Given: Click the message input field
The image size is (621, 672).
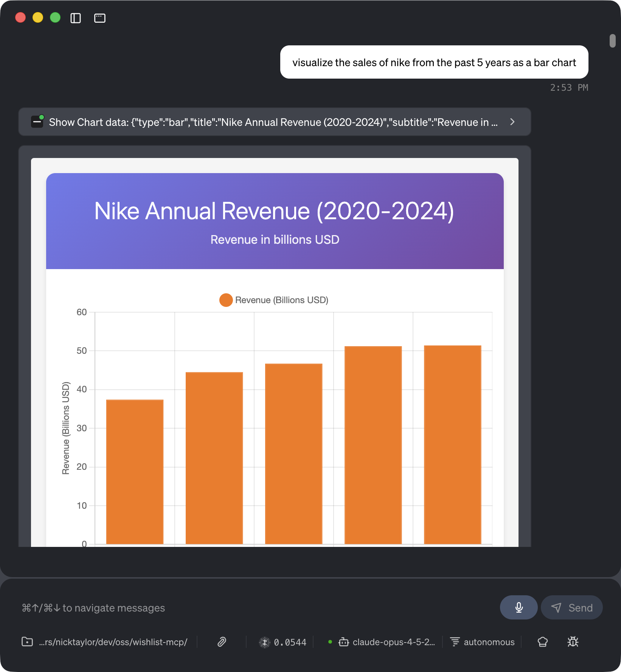Looking at the screenshot, I should (x=227, y=607).
